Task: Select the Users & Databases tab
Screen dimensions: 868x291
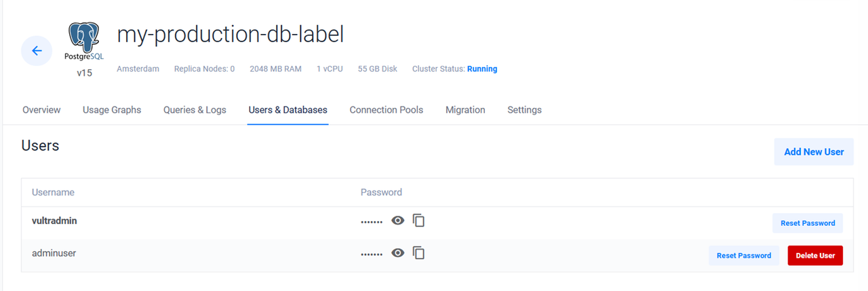Action: [288, 110]
